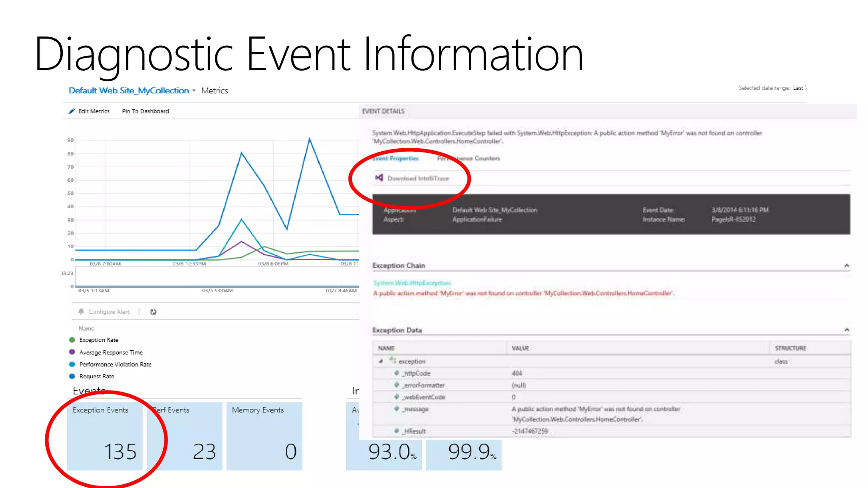Select the _httpCode row
This screenshot has height=488, width=868.
611,373
